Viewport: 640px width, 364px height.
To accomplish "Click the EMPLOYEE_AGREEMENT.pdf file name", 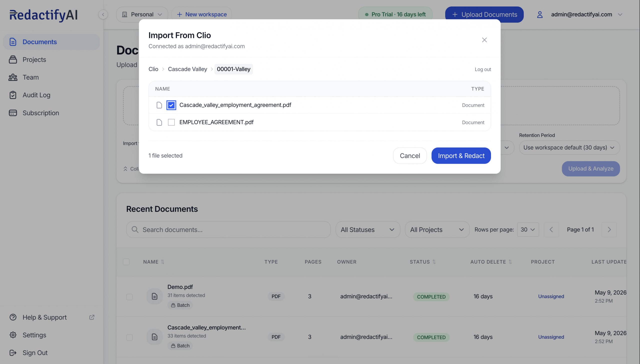I will [216, 122].
